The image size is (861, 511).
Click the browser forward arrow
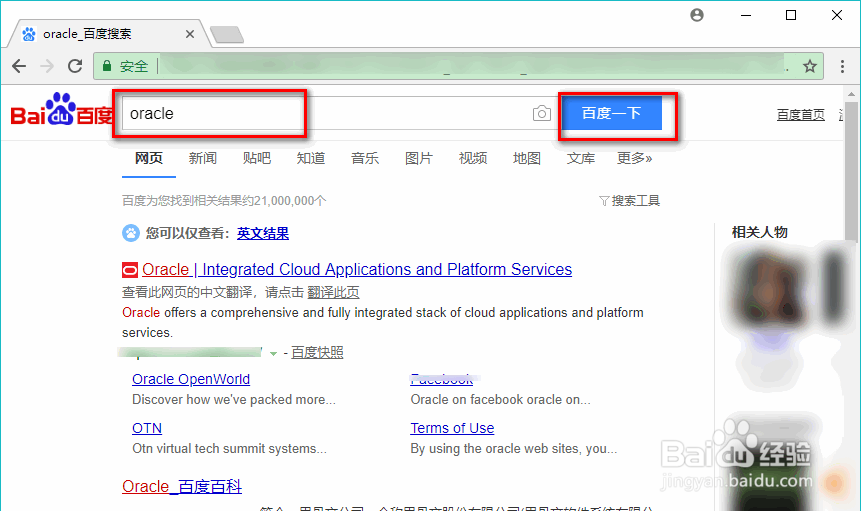point(47,66)
